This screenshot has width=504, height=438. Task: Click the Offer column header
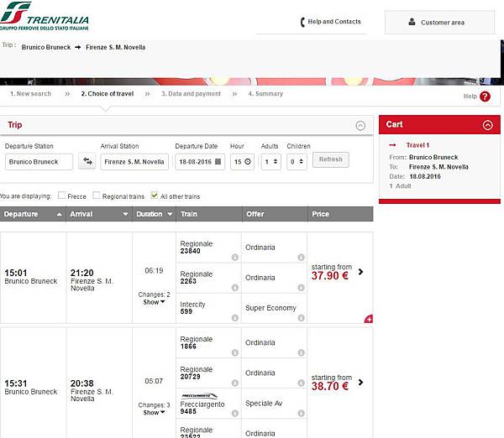pos(275,214)
